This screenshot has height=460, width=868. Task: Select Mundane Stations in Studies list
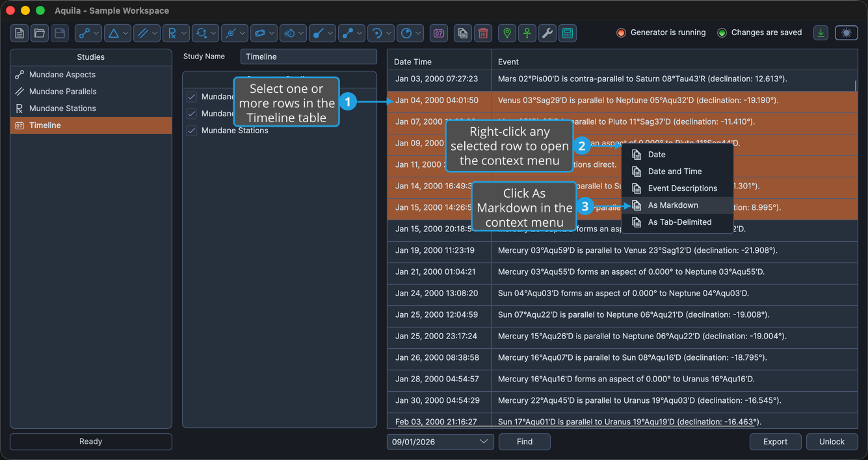point(91,109)
